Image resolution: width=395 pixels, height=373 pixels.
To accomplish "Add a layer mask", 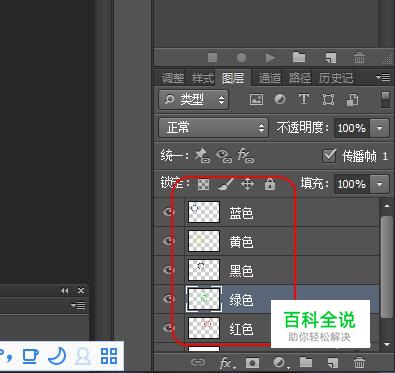I will tap(252, 363).
